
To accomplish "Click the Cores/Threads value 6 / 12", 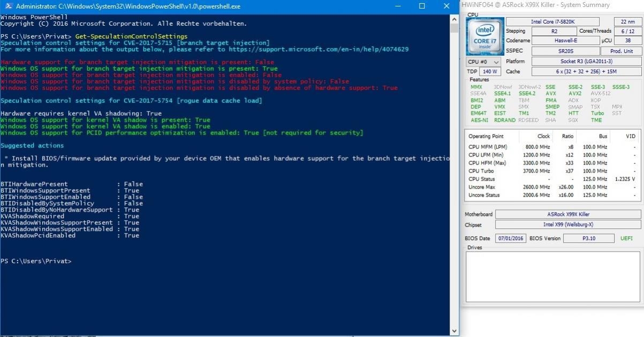I will pos(627,31).
